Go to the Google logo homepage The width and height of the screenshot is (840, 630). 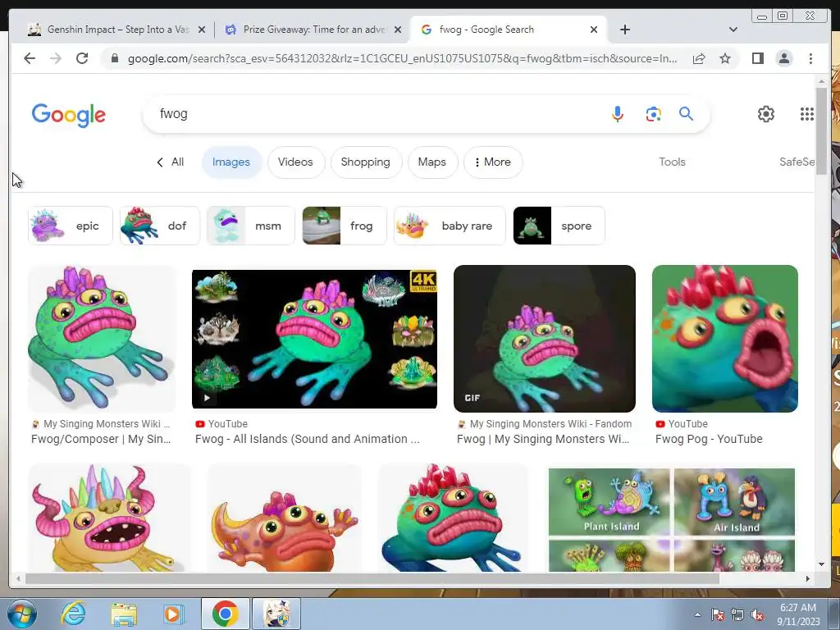69,115
